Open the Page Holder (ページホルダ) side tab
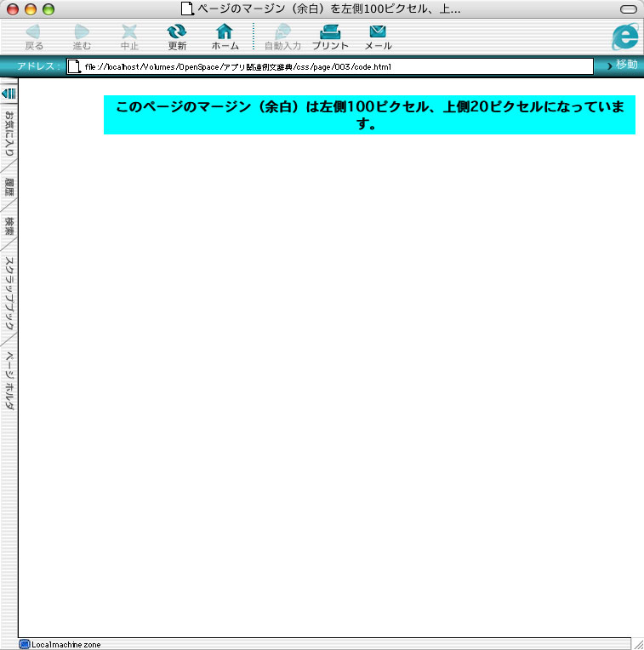The image size is (644, 650). [9, 381]
